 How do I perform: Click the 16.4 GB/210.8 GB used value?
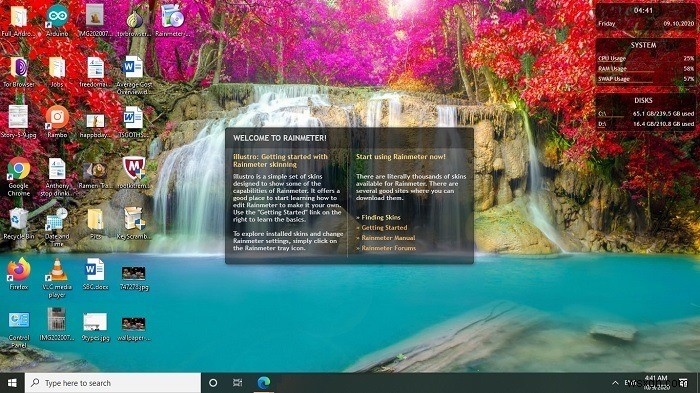[x=663, y=124]
